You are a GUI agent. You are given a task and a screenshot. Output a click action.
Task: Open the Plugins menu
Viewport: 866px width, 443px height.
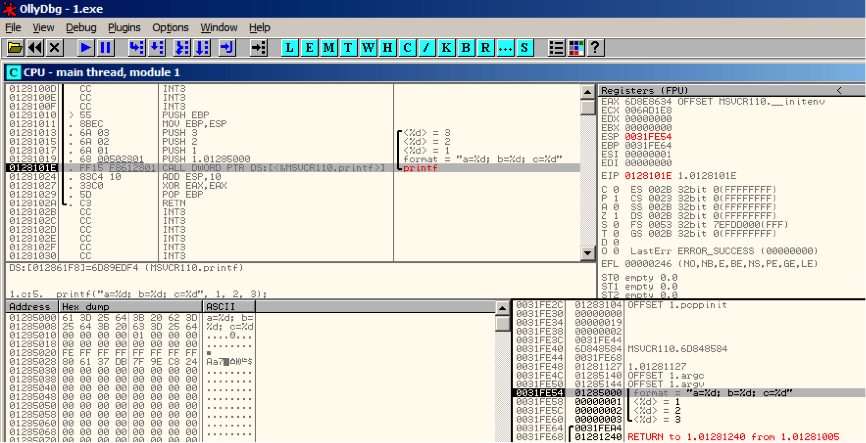pos(124,27)
